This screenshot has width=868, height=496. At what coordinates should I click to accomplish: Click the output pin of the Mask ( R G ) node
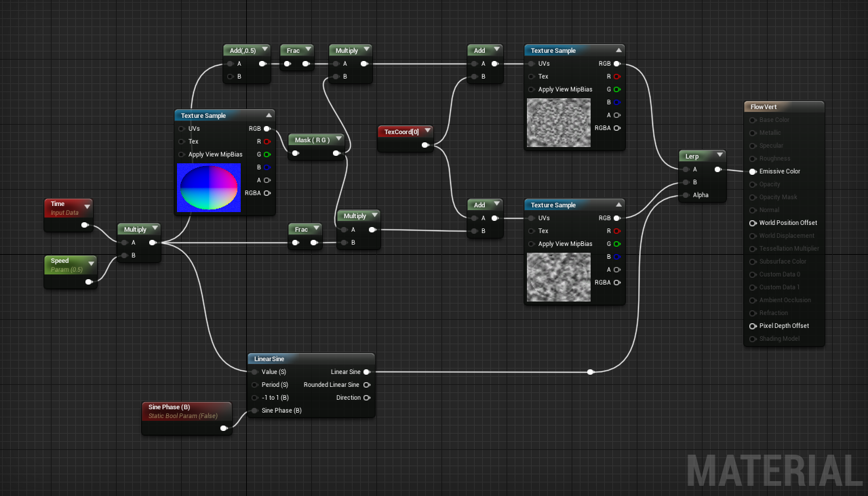click(336, 153)
